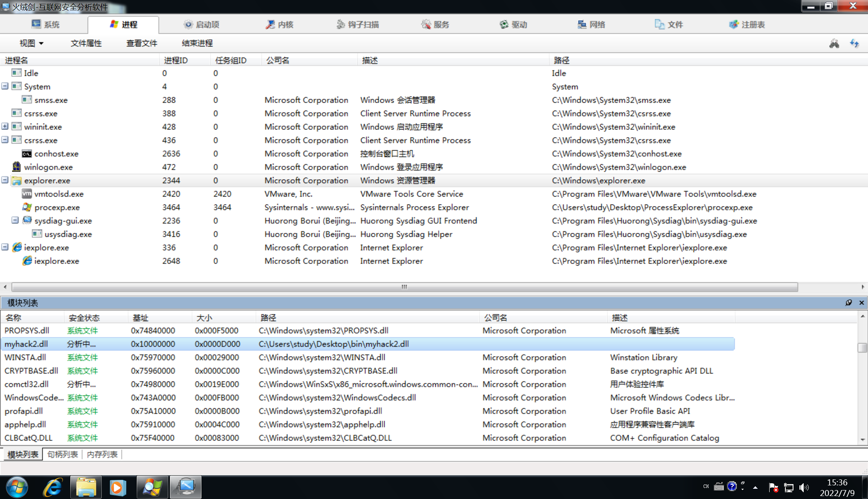Open the 视图 dropdown menu

click(x=32, y=43)
